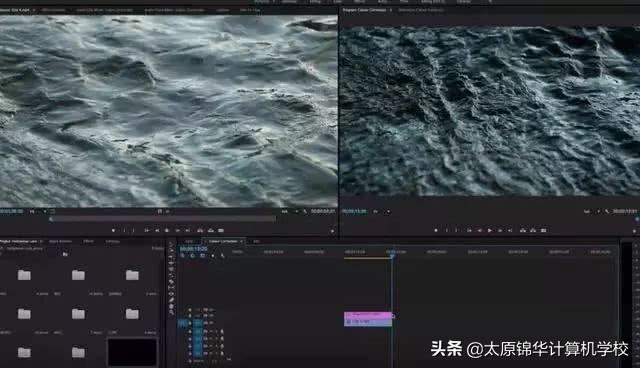Select blue clip on lower video track
This screenshot has height=368, width=640.
click(368, 322)
